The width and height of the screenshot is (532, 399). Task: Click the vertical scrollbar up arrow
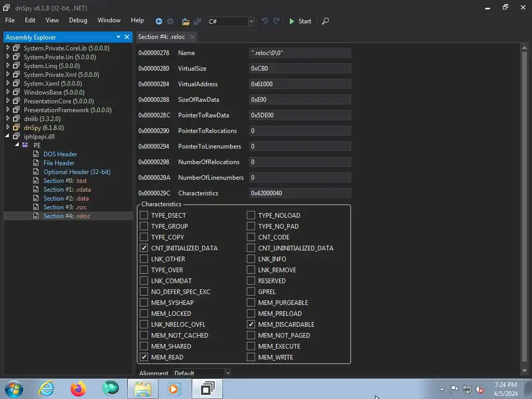point(524,47)
